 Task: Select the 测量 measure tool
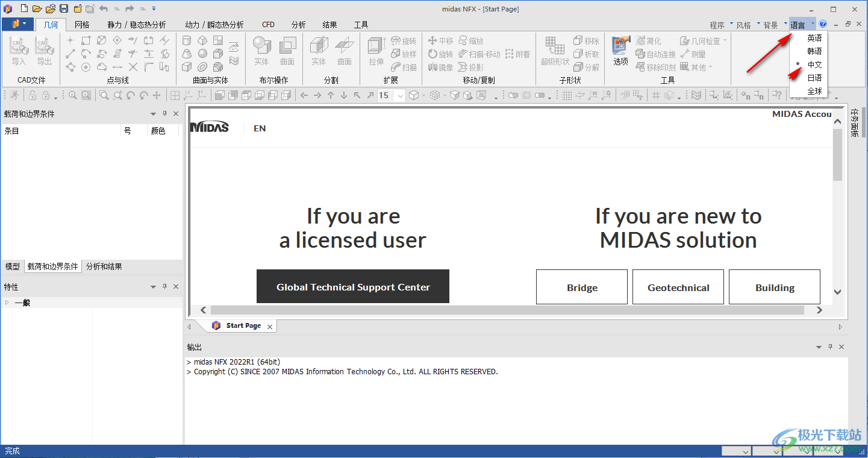pos(693,54)
